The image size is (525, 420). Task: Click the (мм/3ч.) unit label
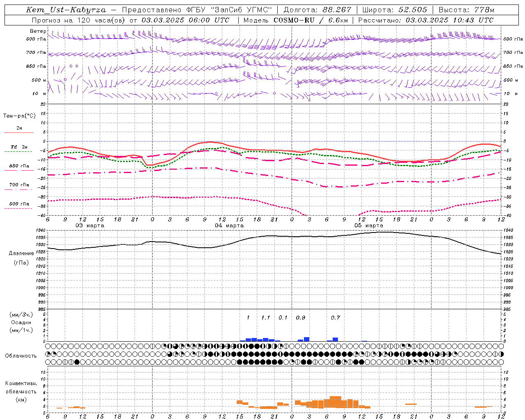click(21, 315)
